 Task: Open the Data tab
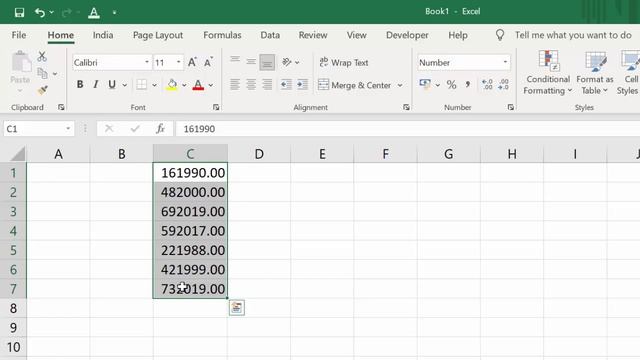pyautogui.click(x=270, y=35)
